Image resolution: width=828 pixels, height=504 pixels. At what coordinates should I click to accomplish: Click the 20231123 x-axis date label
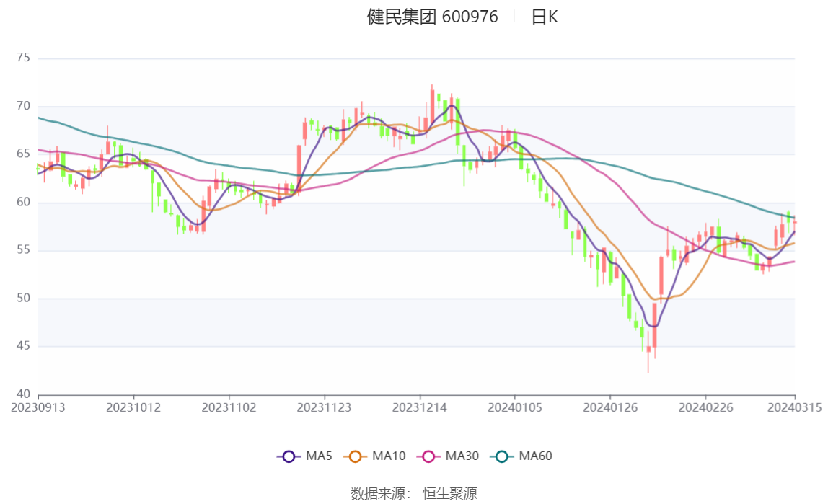pyautogui.click(x=325, y=408)
